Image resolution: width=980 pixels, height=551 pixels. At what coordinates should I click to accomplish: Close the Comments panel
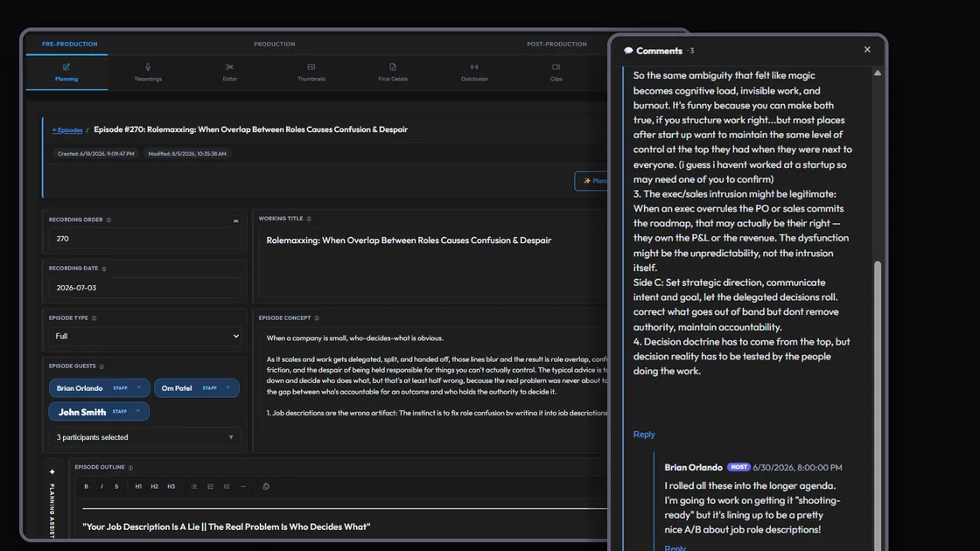(x=867, y=49)
